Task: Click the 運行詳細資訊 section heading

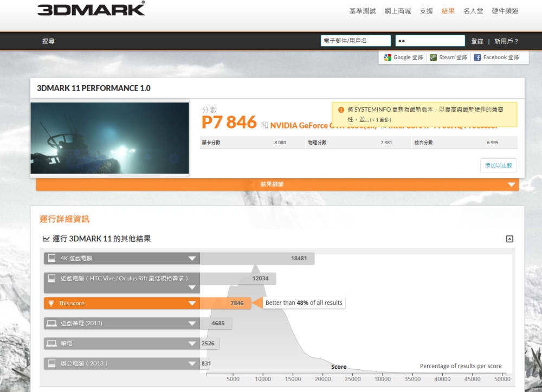Action: tap(64, 219)
